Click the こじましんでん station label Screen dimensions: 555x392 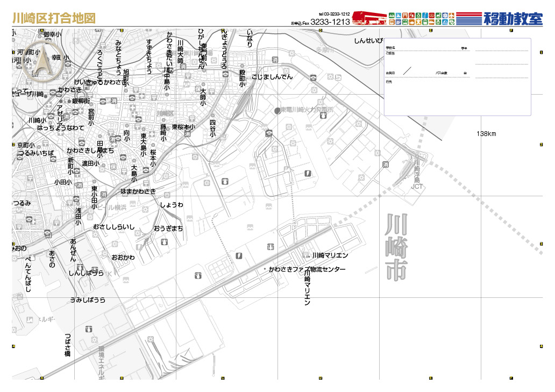(x=272, y=77)
